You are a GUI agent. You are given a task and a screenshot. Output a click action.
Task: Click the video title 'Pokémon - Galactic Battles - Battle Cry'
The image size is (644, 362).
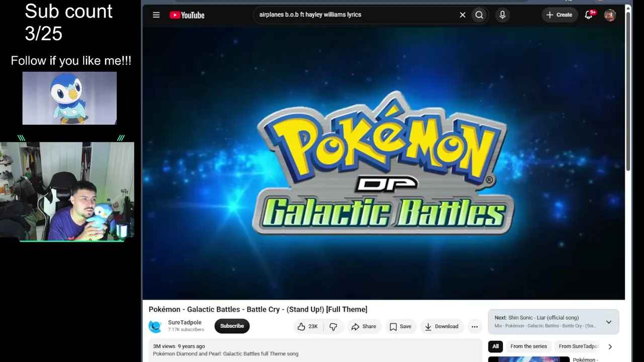point(258,310)
